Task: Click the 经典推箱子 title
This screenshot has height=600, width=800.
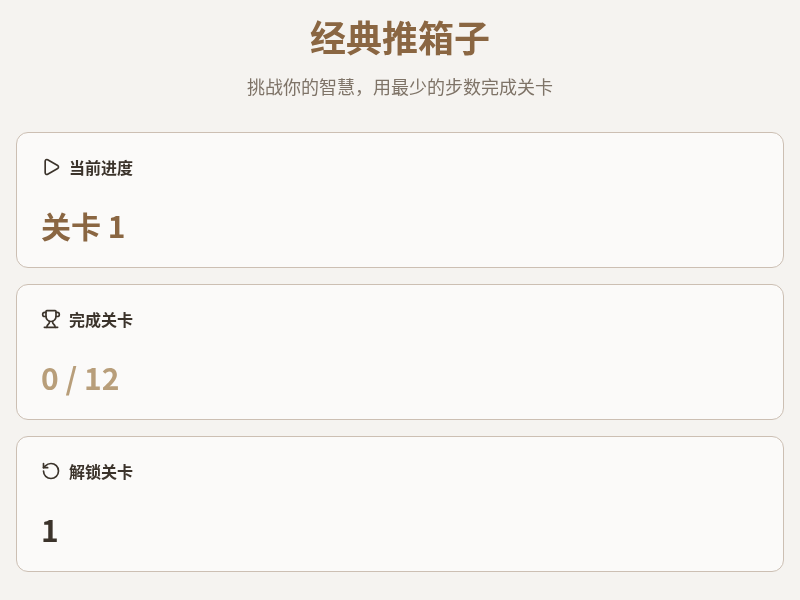Action: pyautogui.click(x=400, y=39)
